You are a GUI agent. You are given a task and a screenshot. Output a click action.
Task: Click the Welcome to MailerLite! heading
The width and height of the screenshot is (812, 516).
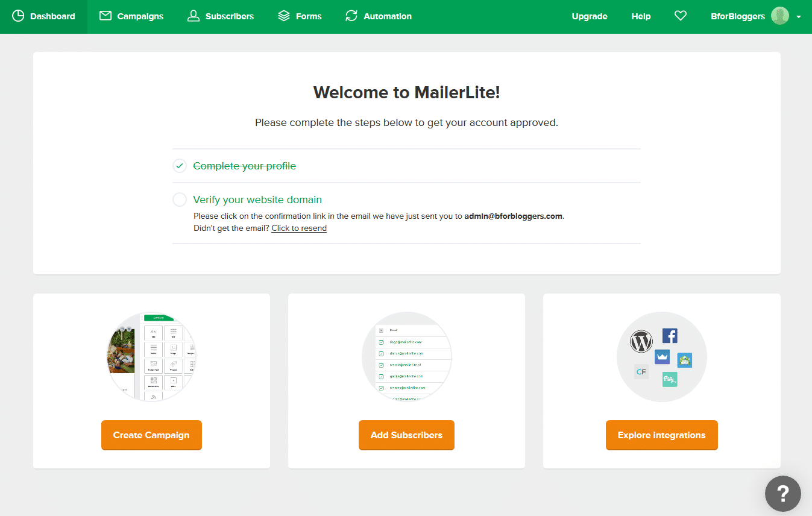click(406, 92)
